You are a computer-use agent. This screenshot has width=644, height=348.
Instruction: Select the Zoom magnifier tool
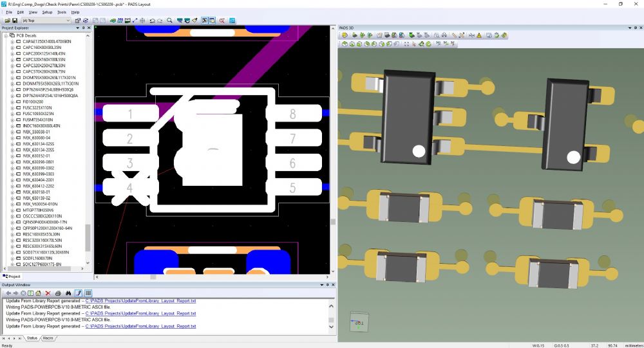pyautogui.click(x=169, y=21)
